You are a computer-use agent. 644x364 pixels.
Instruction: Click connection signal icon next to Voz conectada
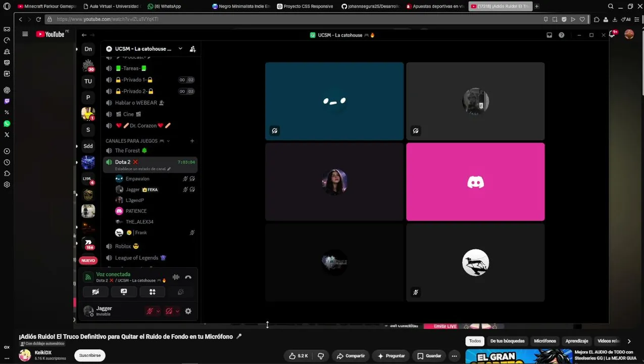(88, 277)
